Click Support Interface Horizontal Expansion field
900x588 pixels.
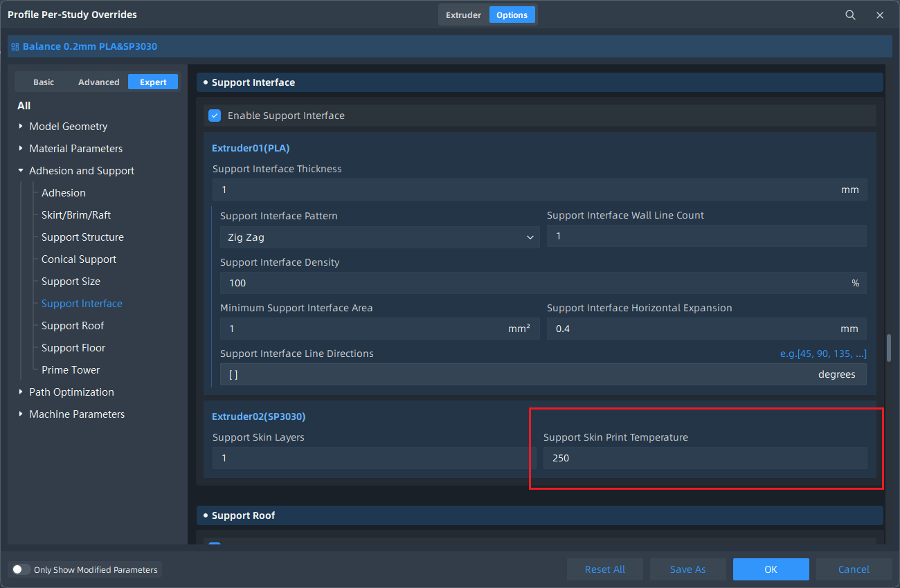coord(706,329)
